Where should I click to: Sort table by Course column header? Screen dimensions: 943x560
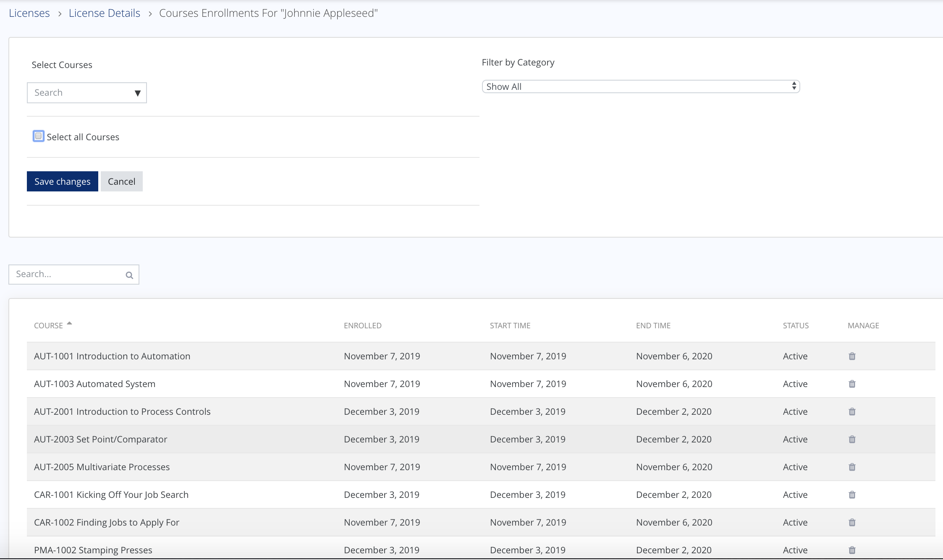click(49, 325)
